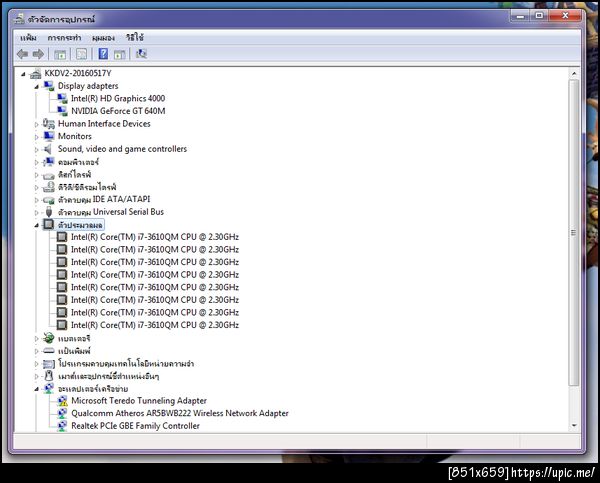This screenshot has width=600, height=483.
Task: Collapse the KKDV2-20160517Y root node
Action: click(x=23, y=74)
